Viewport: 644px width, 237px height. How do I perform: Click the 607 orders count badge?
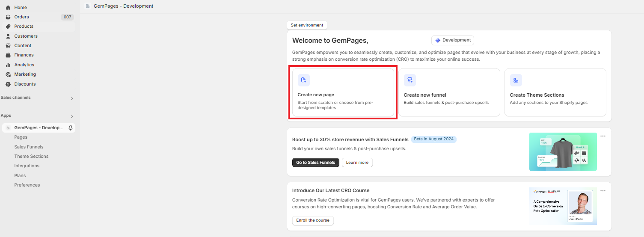[x=67, y=17]
